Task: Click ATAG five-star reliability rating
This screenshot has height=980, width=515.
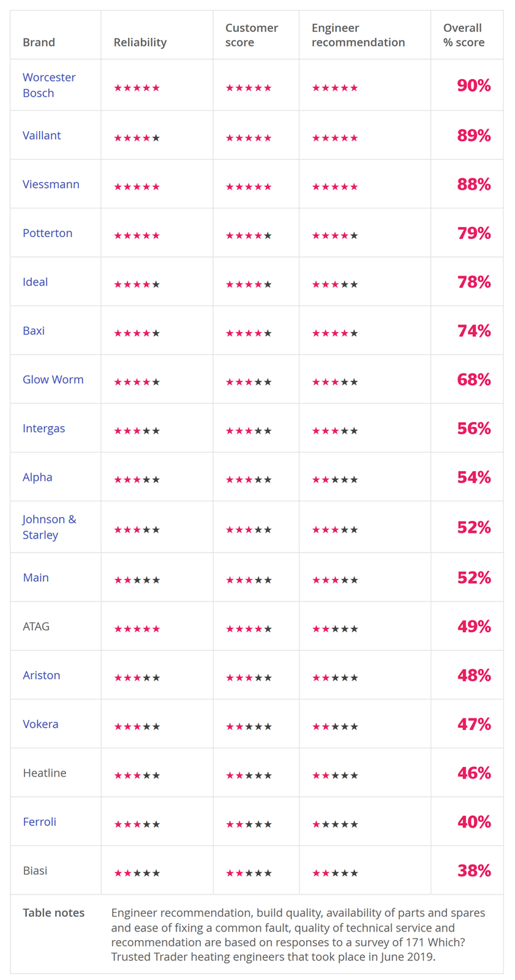Action: (x=137, y=629)
